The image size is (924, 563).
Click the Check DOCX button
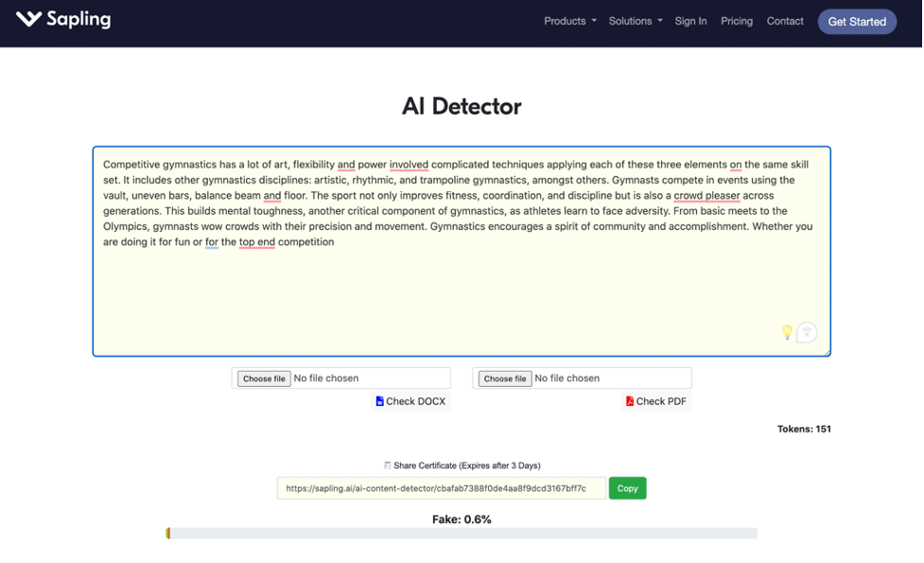pyautogui.click(x=410, y=400)
